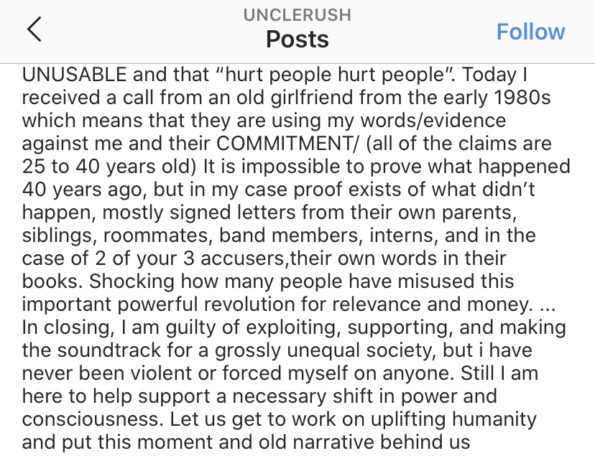Follow the UNCLERUSH account
This screenshot has width=595, height=466.
pyautogui.click(x=530, y=31)
